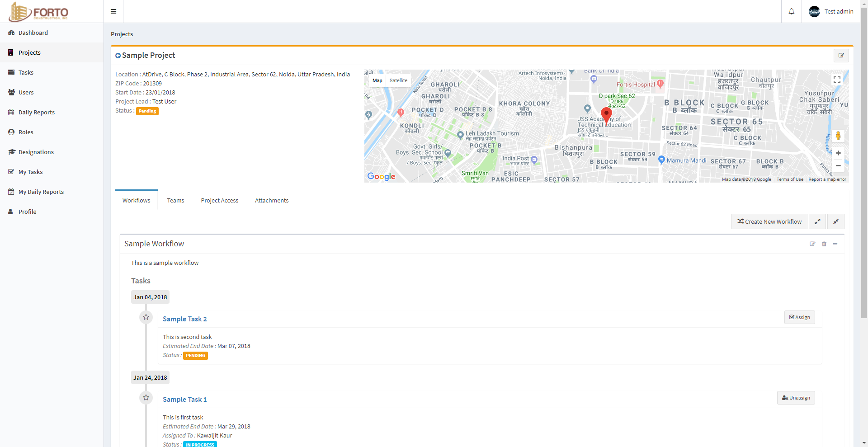Click the Projects breadcrumb heading
The height and width of the screenshot is (447, 868).
(x=122, y=34)
